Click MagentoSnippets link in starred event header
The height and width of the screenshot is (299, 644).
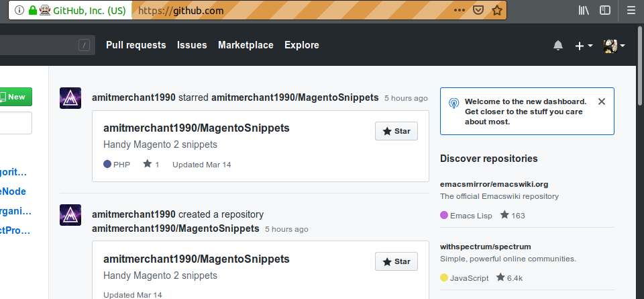(295, 97)
